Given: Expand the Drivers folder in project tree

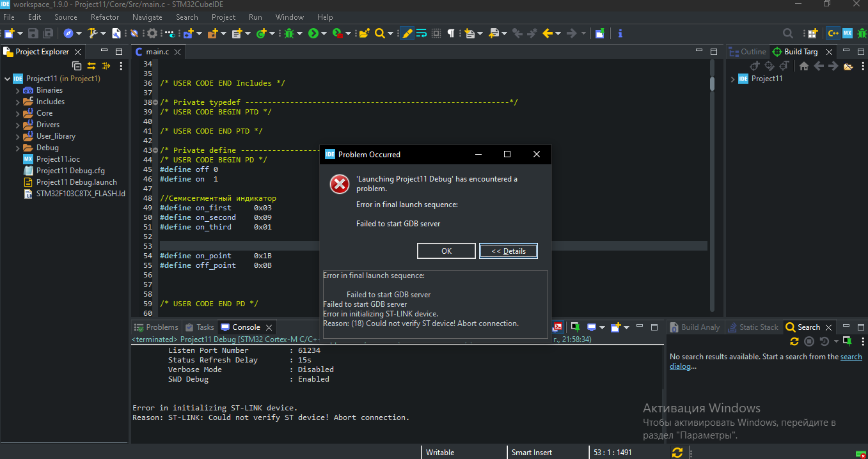Looking at the screenshot, I should (17, 125).
